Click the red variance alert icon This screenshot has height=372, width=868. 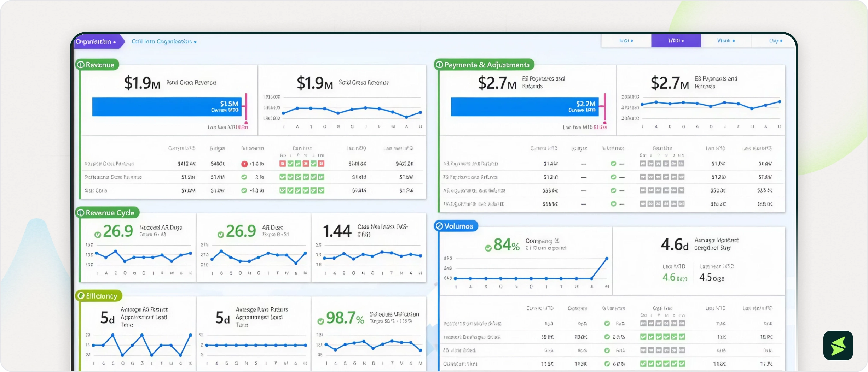(244, 164)
